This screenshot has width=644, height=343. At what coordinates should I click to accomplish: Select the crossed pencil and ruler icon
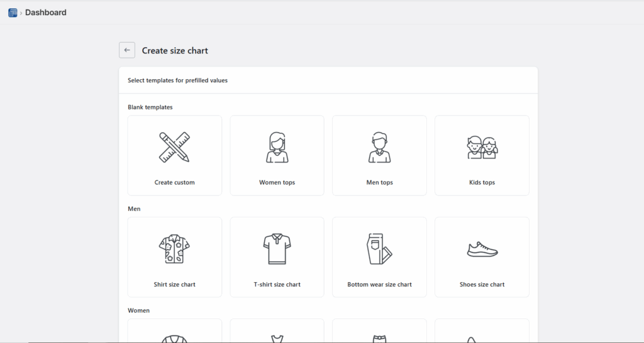pyautogui.click(x=174, y=147)
